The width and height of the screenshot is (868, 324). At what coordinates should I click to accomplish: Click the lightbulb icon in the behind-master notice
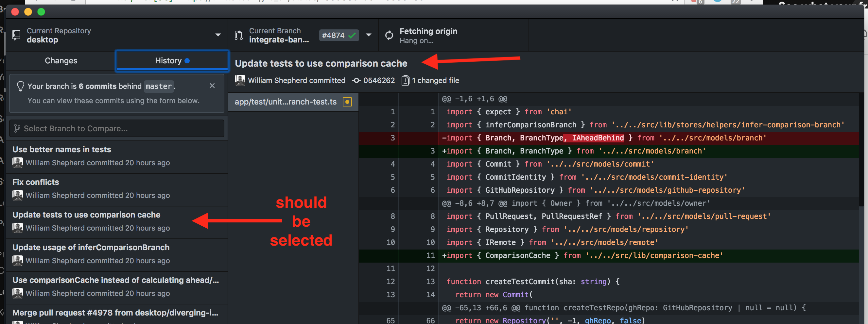tap(21, 86)
